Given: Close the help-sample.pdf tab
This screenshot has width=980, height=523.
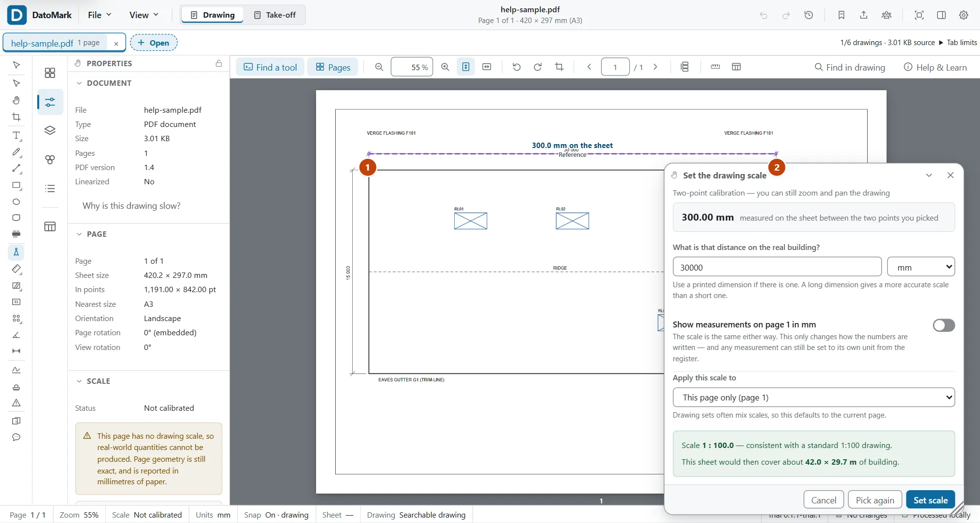Looking at the screenshot, I should pyautogui.click(x=116, y=44).
